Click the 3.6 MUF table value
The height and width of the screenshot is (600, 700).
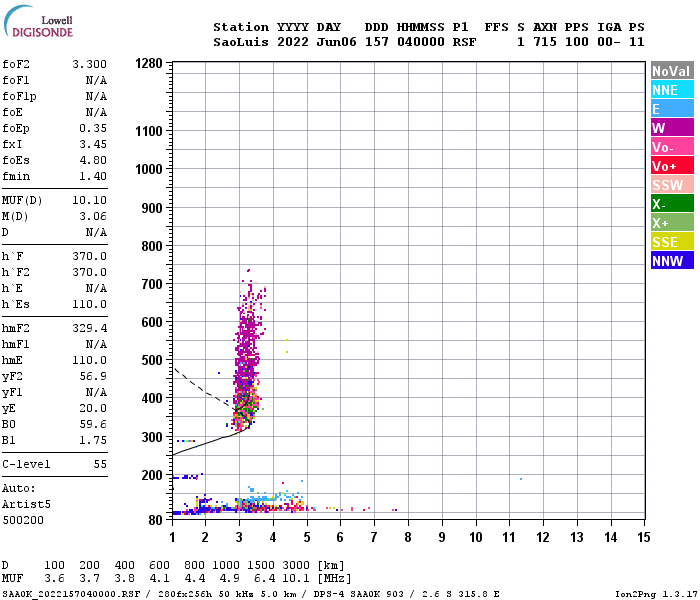(x=54, y=579)
